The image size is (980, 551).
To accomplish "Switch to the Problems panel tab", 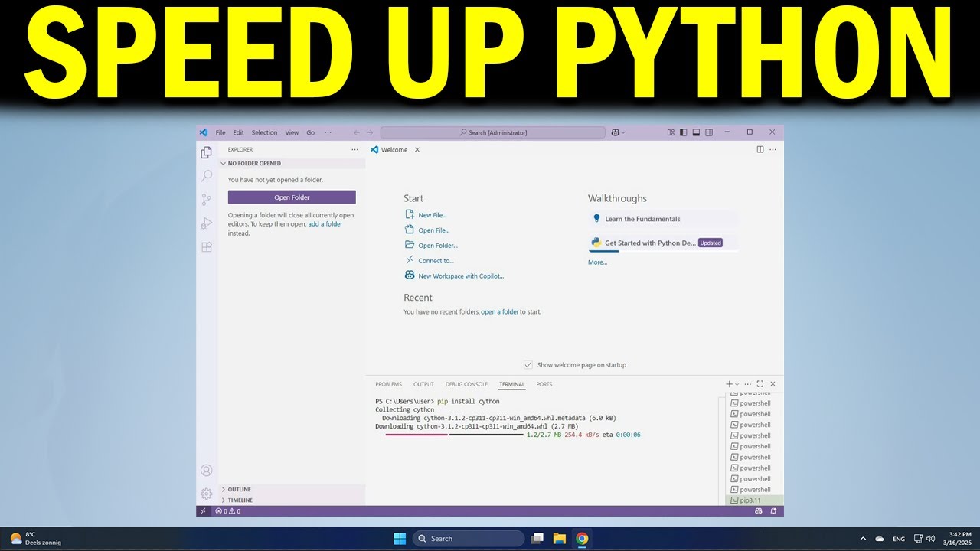I will 388,384.
